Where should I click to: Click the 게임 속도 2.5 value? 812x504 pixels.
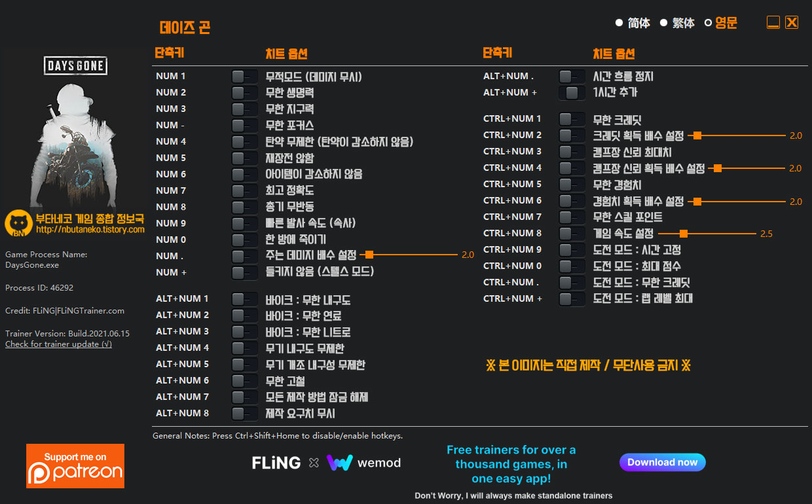(766, 234)
